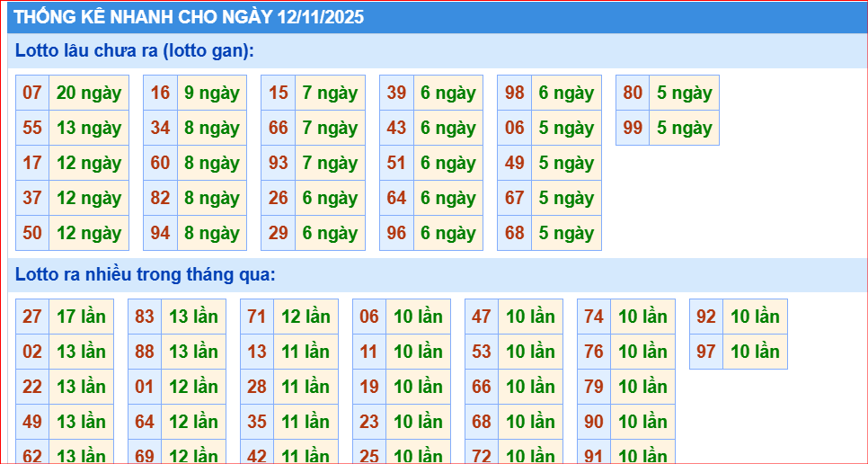This screenshot has height=464, width=868.
Task: Click '10 lần' beside number 97
Action: tap(755, 352)
